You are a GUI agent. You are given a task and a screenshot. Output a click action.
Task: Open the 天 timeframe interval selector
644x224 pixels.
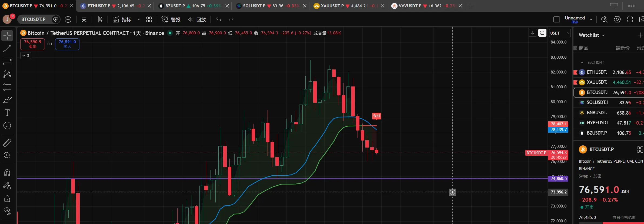[84, 19]
